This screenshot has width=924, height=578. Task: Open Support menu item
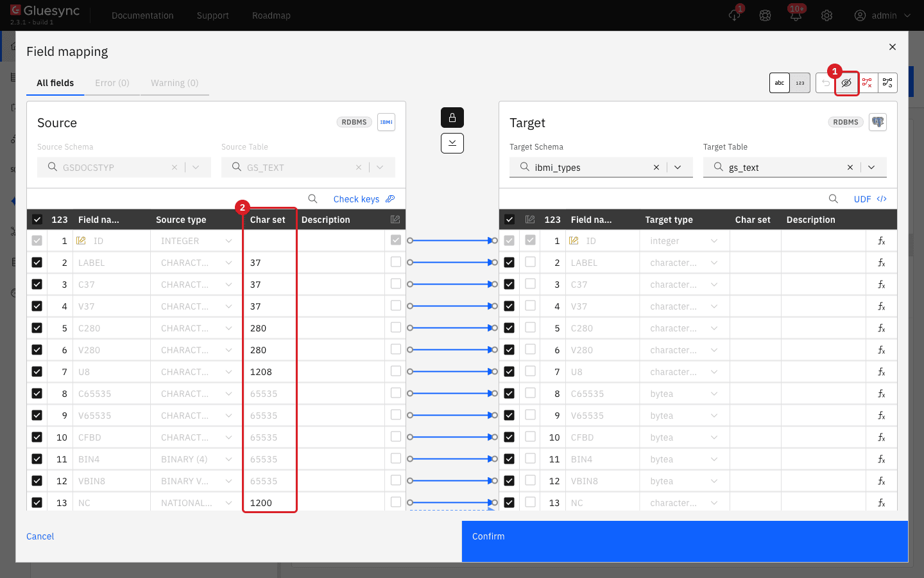pos(213,15)
